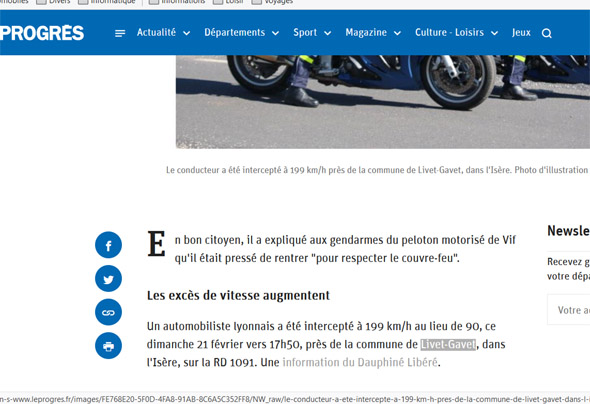Viewport: 590px width, 404px height.
Task: Open the Départements menu
Action: pos(234,33)
